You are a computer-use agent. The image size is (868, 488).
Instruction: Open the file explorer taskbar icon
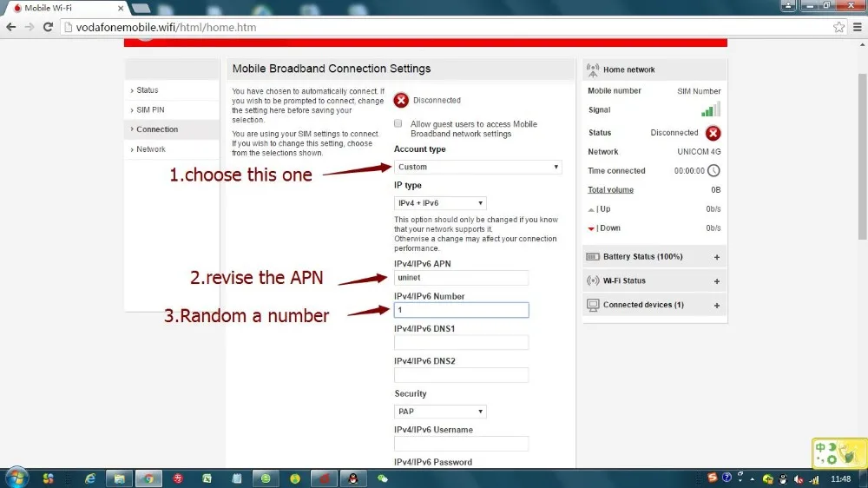tap(119, 478)
